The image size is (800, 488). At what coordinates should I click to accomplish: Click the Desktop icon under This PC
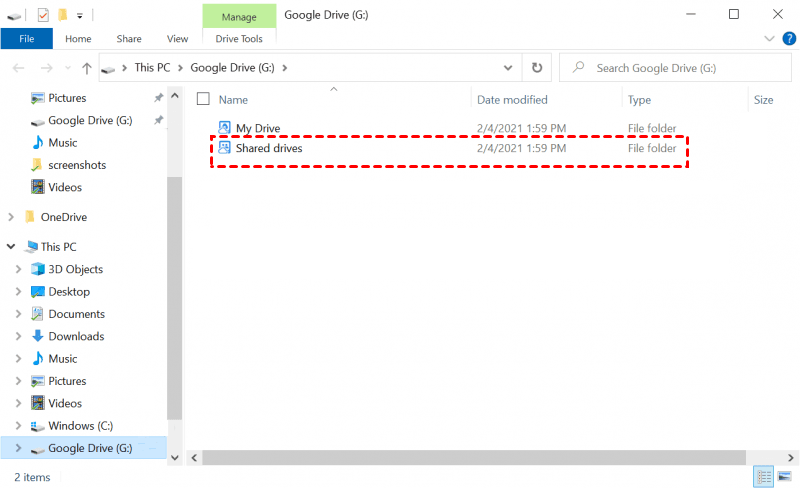tap(38, 291)
